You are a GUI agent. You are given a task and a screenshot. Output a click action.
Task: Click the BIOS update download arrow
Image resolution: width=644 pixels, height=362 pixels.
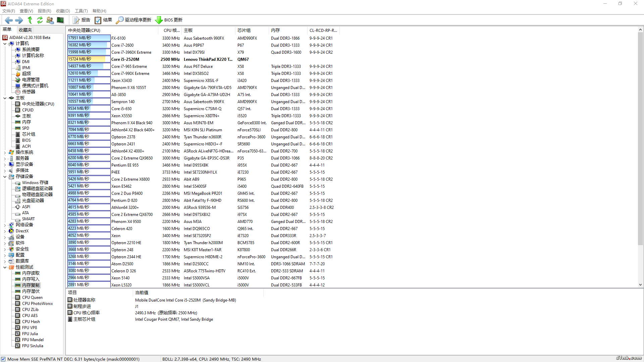[159, 20]
